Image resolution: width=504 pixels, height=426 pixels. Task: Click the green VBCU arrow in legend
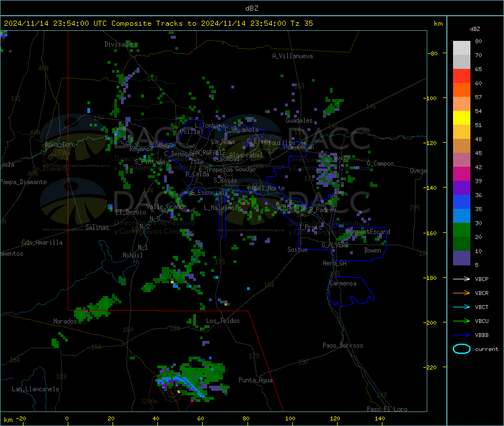(461, 321)
